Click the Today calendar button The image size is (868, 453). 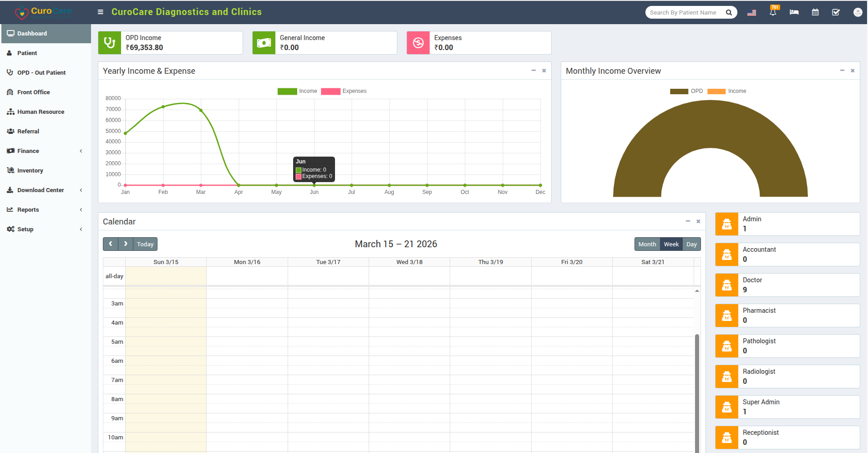(x=145, y=244)
